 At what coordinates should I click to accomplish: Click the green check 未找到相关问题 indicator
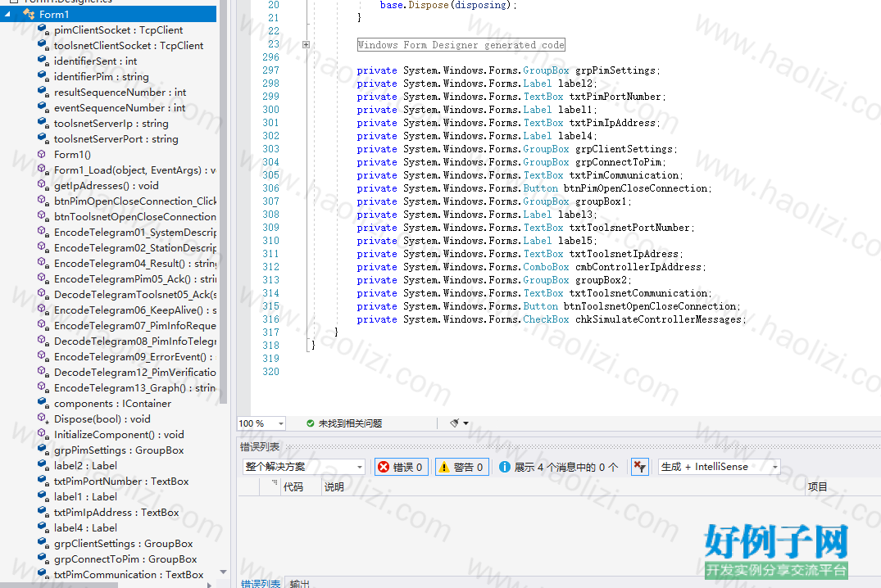point(344,423)
